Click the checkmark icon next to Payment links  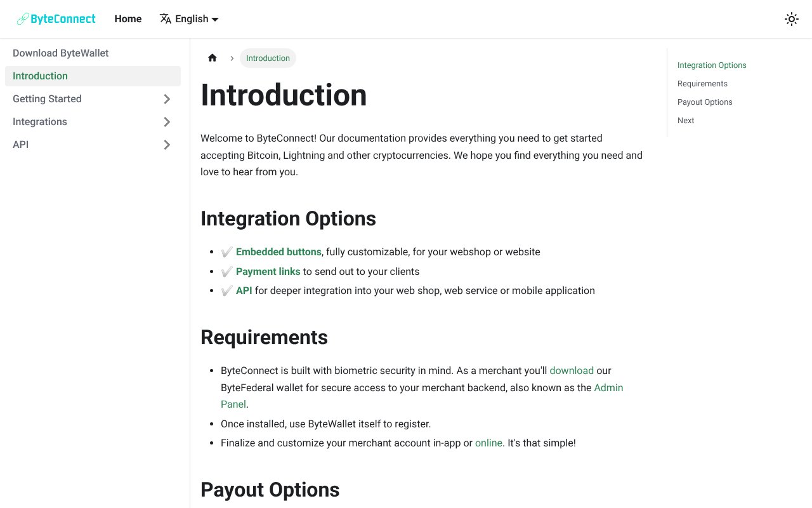coord(226,271)
